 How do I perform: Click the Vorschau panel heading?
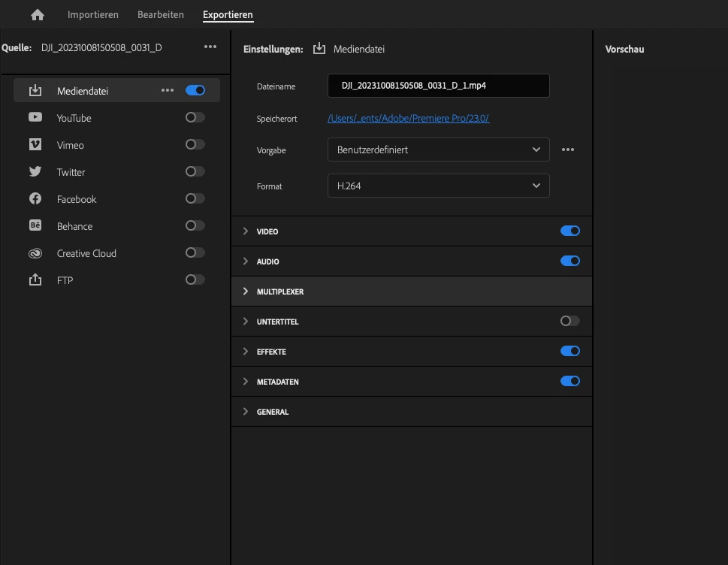click(x=624, y=49)
